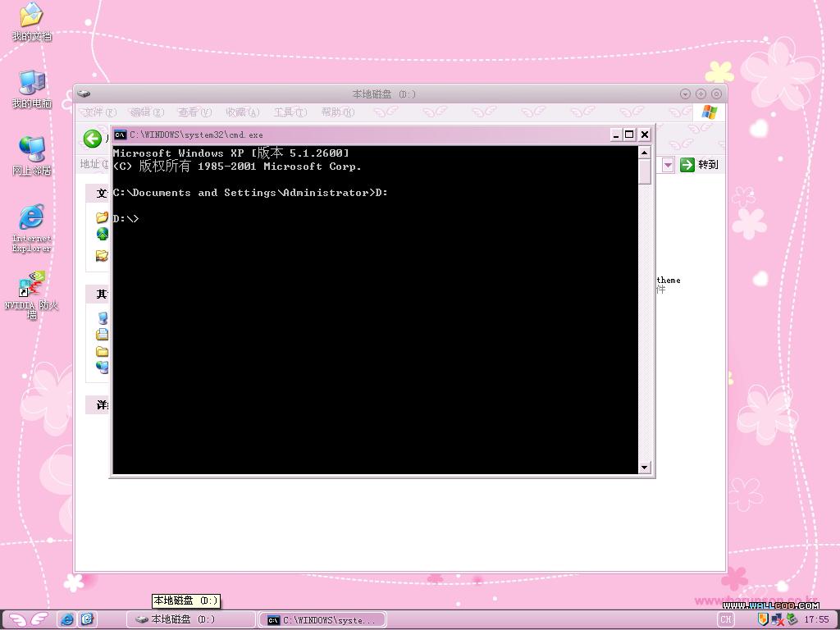Click the share folder icon in task pane
The image size is (840, 630).
tap(102, 256)
